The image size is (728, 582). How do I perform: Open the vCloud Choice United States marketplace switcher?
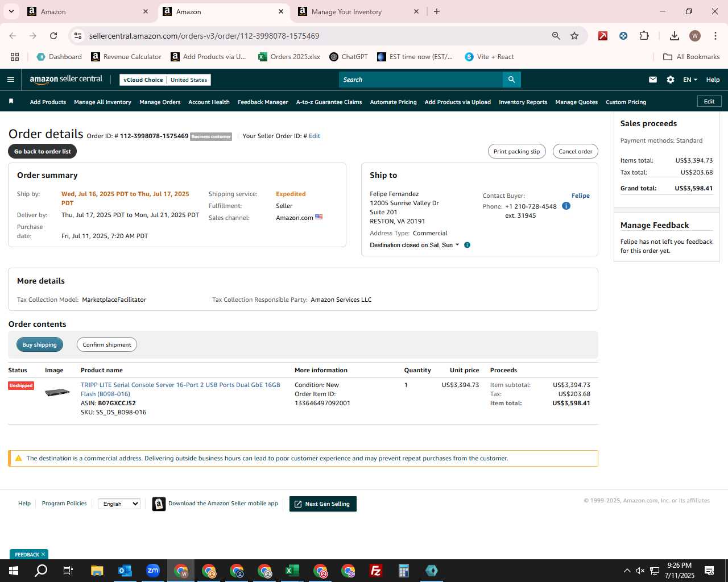166,80
